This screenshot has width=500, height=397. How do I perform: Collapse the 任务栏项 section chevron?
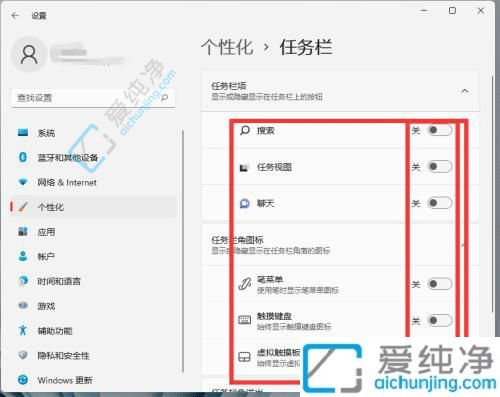pos(465,91)
